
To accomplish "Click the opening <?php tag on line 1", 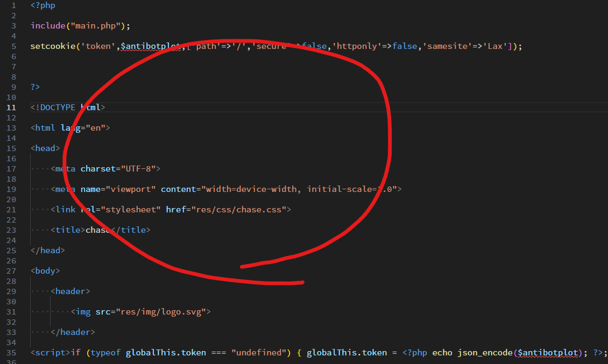I will [x=43, y=5].
